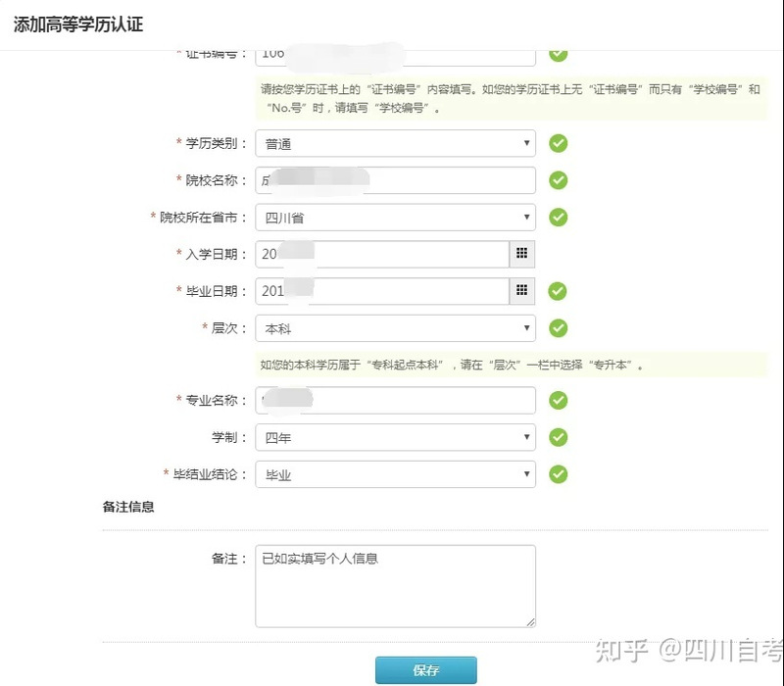Click green checkmark beside 学历类别
This screenshot has height=686, width=784.
click(x=558, y=143)
